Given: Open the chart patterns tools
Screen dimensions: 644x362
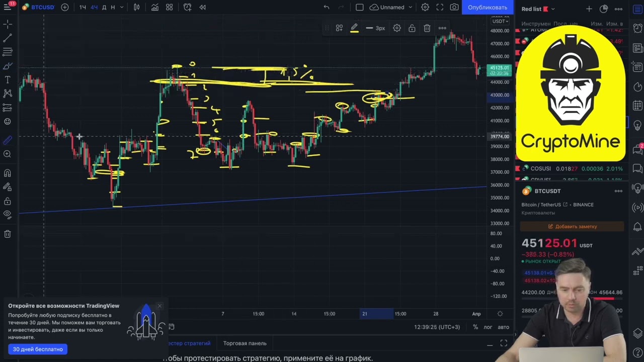Looking at the screenshot, I should (8, 94).
